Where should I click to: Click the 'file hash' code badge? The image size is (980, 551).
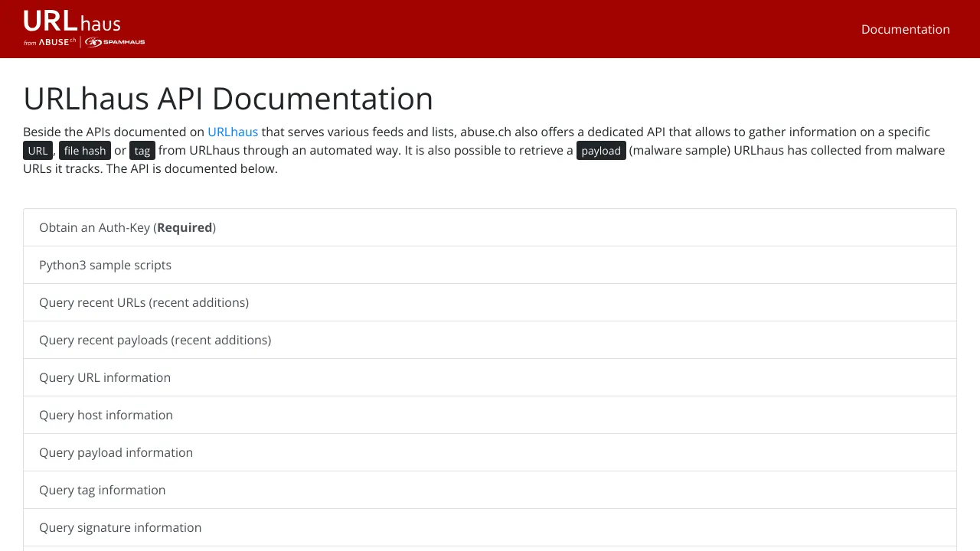pyautogui.click(x=85, y=151)
